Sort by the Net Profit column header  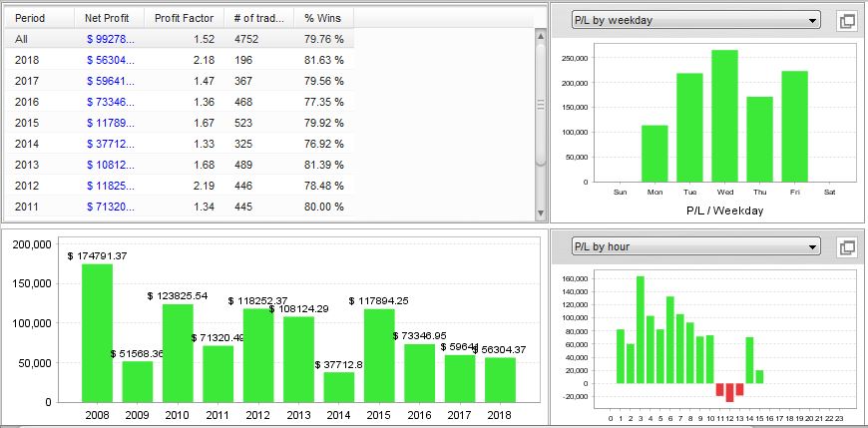tap(109, 18)
